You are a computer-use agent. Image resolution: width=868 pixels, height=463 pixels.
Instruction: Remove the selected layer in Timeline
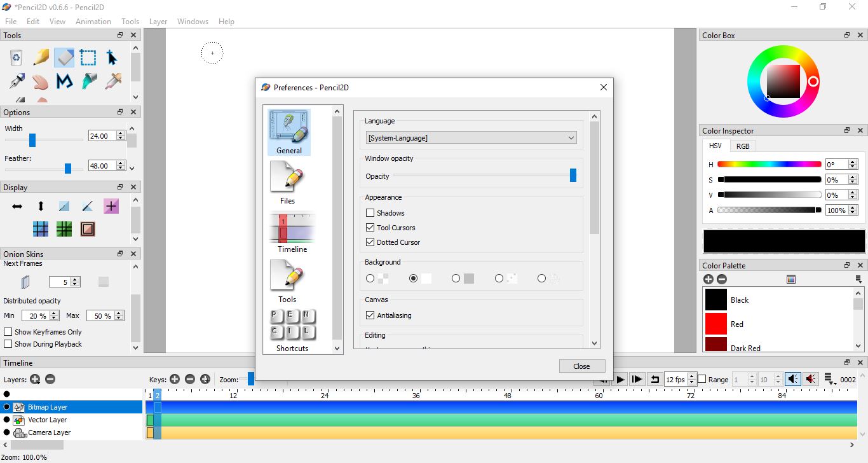[50, 379]
